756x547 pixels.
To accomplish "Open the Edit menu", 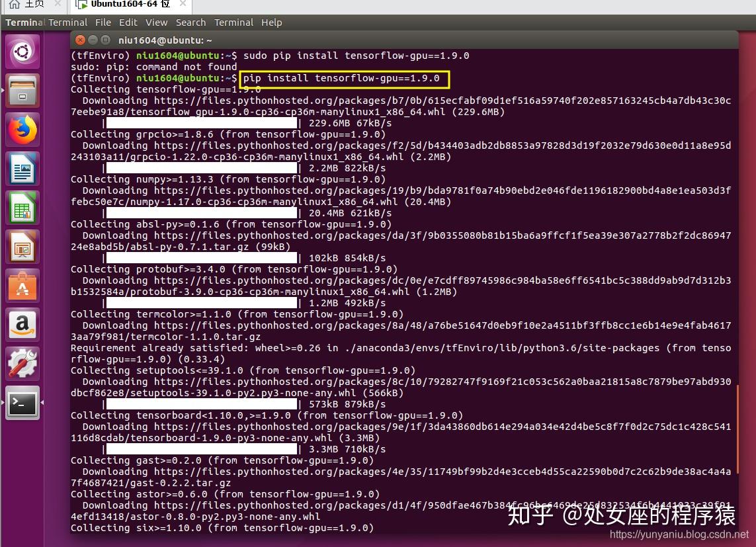I will pos(128,22).
